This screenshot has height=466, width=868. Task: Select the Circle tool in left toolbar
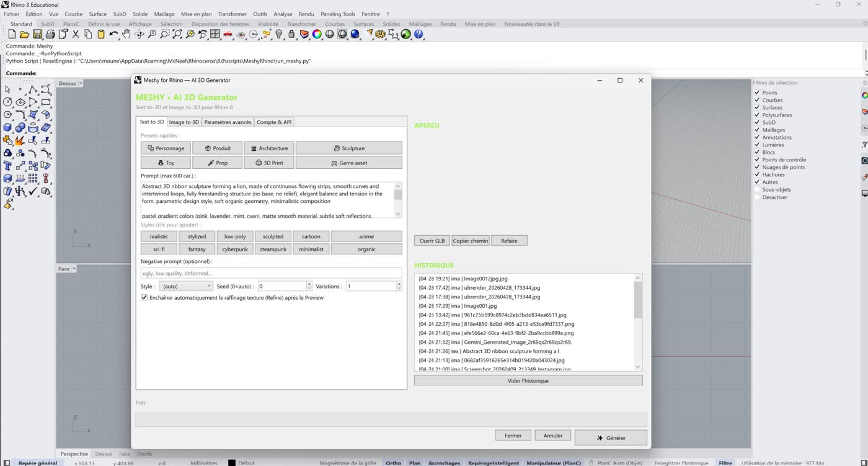pos(7,102)
